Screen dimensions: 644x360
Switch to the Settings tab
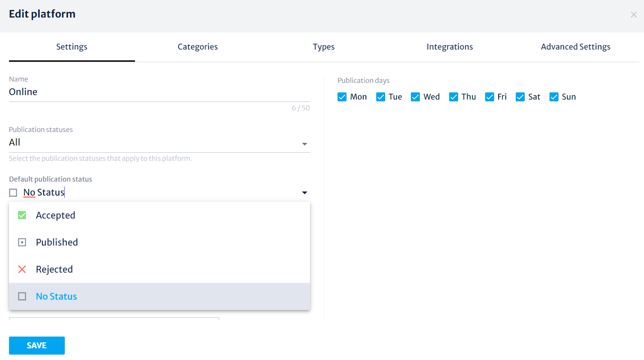point(72,47)
